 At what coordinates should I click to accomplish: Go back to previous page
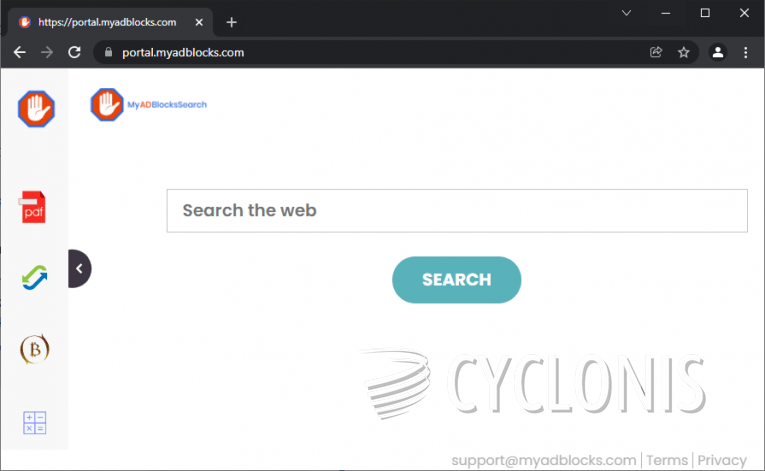(20, 52)
